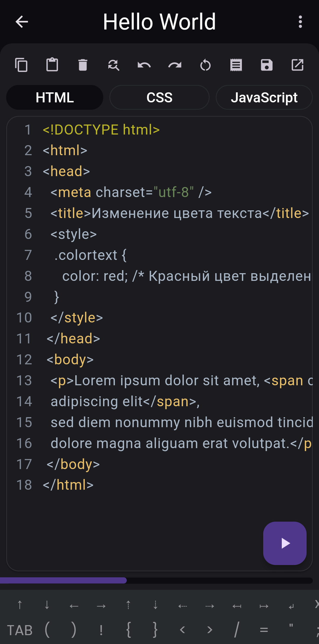Redo the last undone edit

pyautogui.click(x=175, y=65)
